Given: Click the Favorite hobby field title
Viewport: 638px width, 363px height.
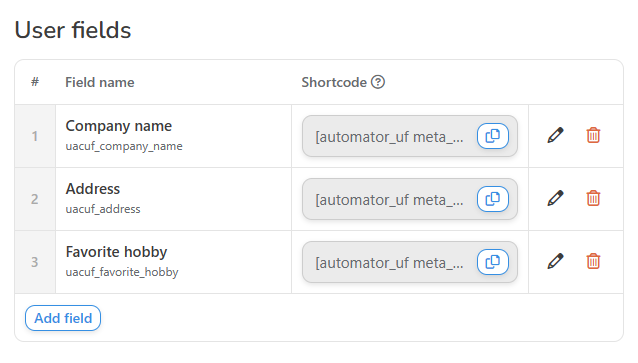Looking at the screenshot, I should tap(116, 252).
